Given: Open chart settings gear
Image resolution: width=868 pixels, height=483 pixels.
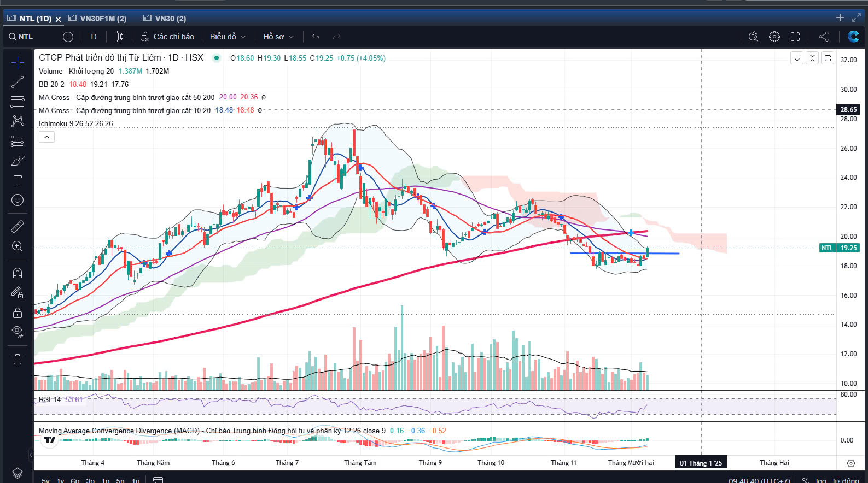Looking at the screenshot, I should (774, 37).
